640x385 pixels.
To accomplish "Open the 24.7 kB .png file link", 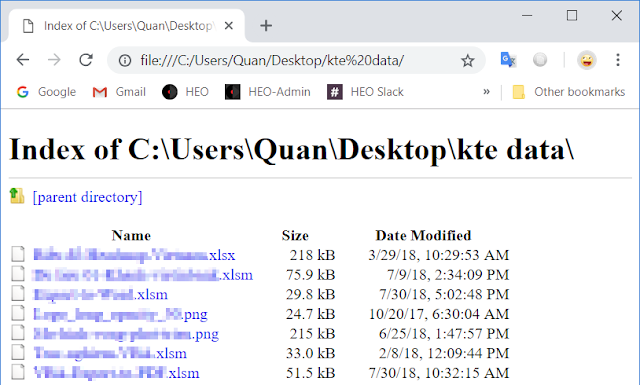I will coord(120,314).
